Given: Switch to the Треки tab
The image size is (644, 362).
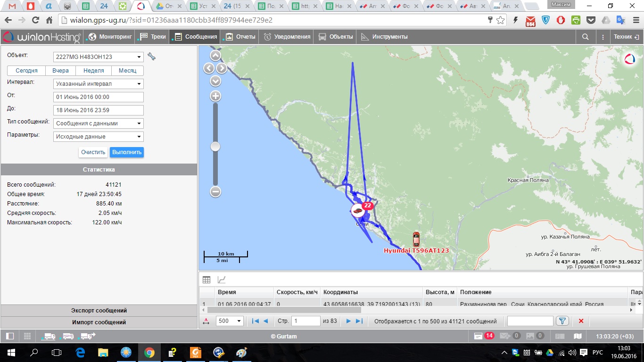Looking at the screenshot, I should pos(153,37).
